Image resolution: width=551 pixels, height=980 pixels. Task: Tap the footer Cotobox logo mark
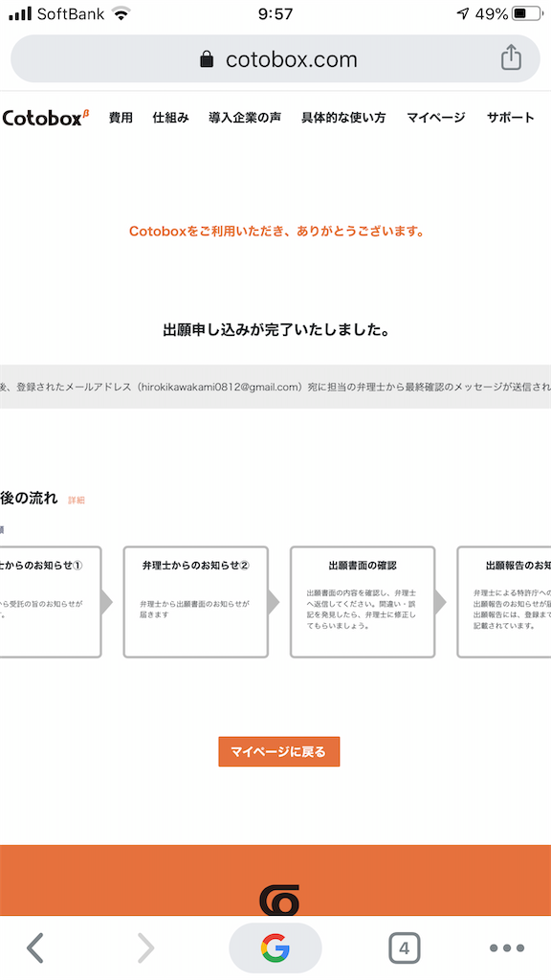pos(279,900)
